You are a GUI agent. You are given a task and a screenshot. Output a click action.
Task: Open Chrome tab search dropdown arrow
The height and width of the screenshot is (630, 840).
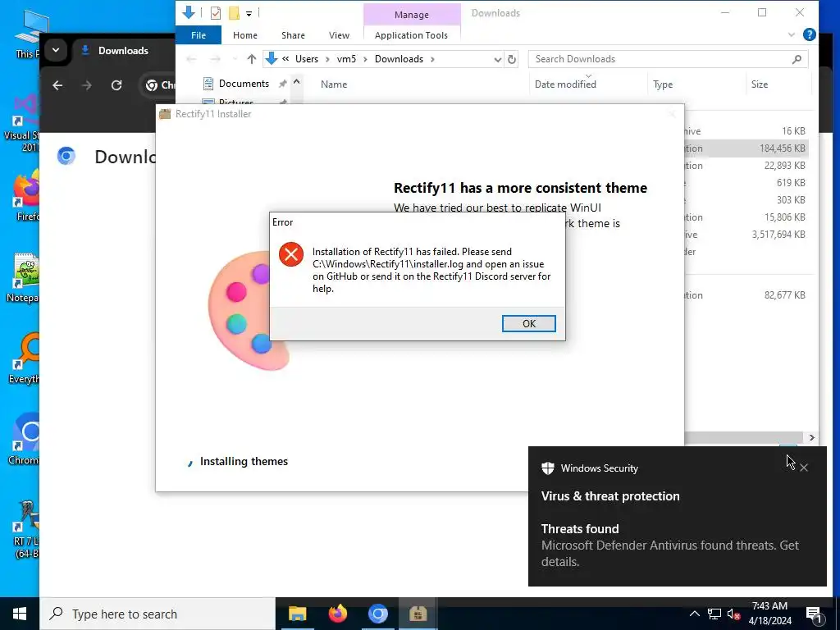point(55,50)
